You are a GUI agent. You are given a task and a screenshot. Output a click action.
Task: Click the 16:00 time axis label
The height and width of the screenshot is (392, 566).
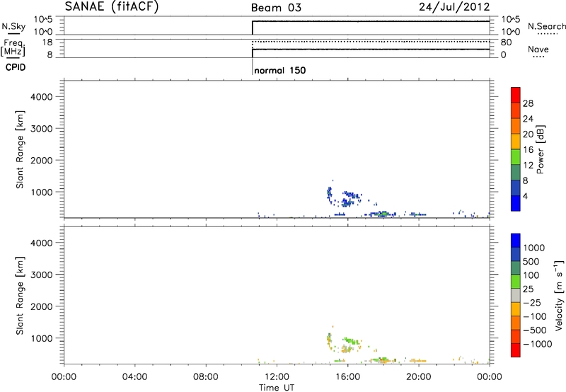click(347, 377)
